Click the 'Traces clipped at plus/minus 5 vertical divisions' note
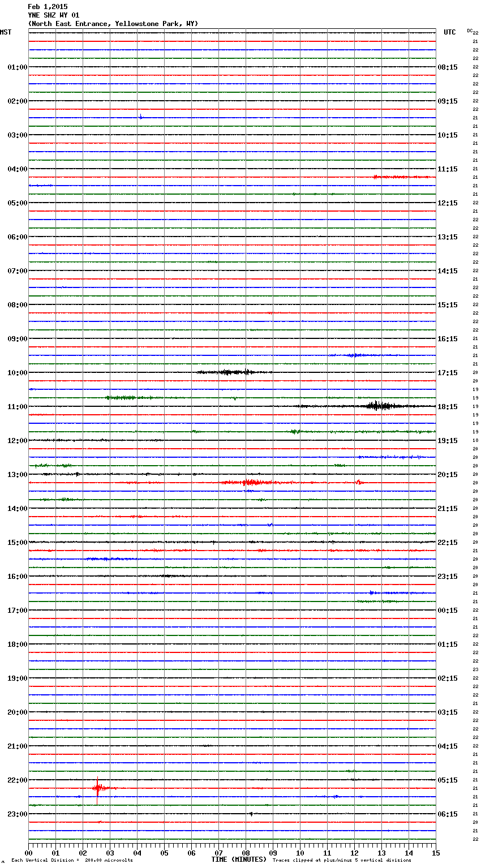Image resolution: width=481 pixels, height=868 pixels. tap(342, 860)
